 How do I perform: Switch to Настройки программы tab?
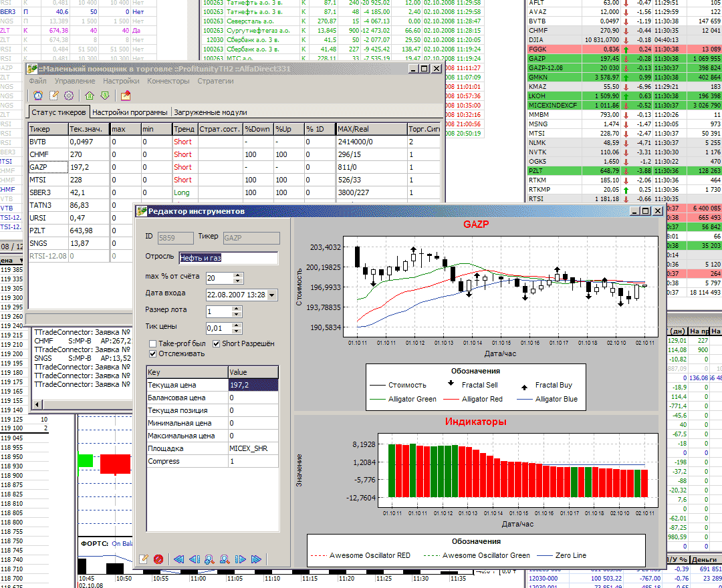(x=130, y=112)
